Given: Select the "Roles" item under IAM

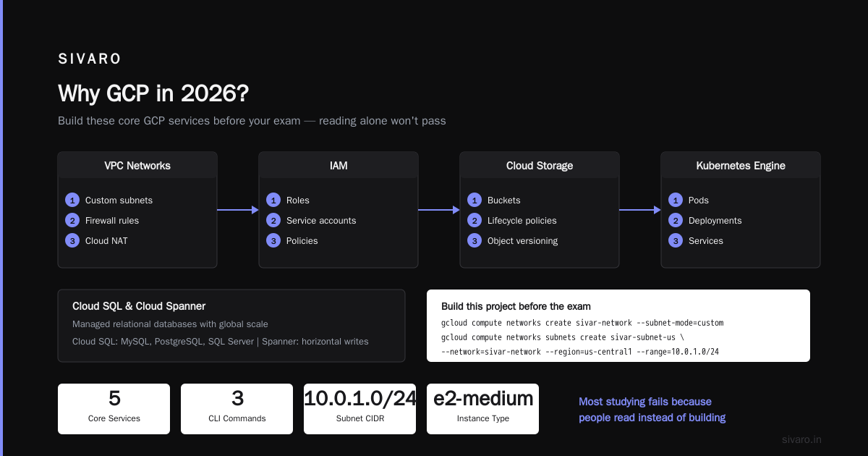Looking at the screenshot, I should [x=298, y=200].
